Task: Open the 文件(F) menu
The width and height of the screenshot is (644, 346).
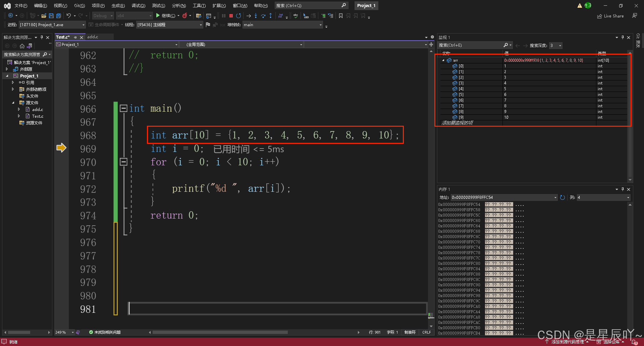Action: point(21,6)
